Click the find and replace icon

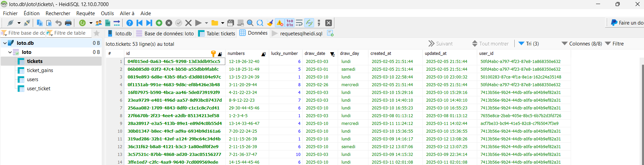(260, 23)
